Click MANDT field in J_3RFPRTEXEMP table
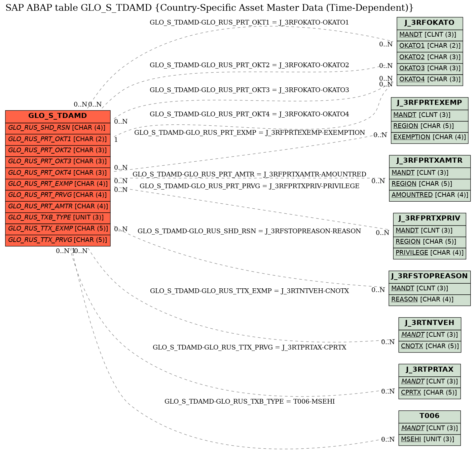Image resolution: width=476 pixels, height=451 pixels. pyautogui.click(x=430, y=115)
